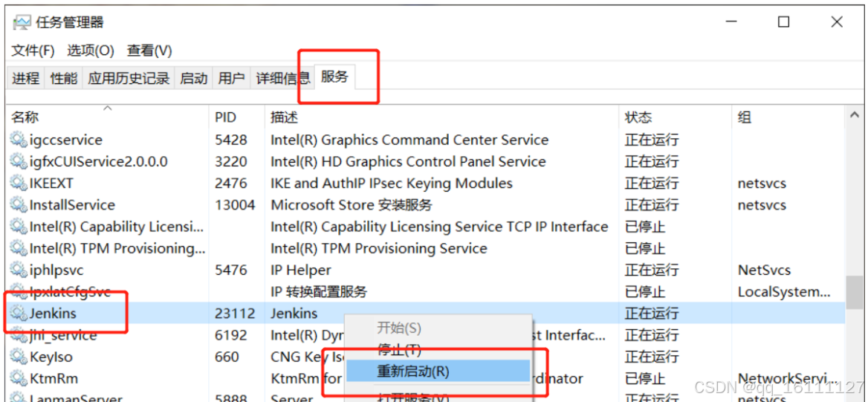Click the gear icon beside IKEEXT

tap(19, 184)
